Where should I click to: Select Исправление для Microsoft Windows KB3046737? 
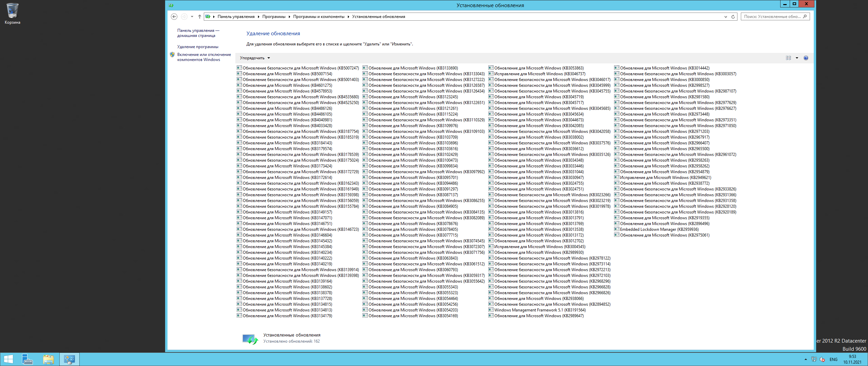[537, 74]
